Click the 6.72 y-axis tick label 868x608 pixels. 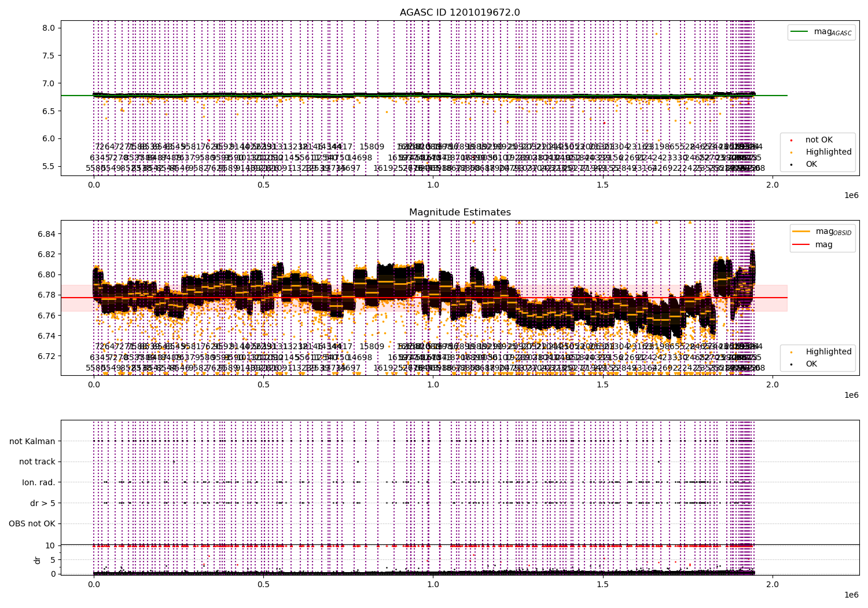(x=47, y=356)
